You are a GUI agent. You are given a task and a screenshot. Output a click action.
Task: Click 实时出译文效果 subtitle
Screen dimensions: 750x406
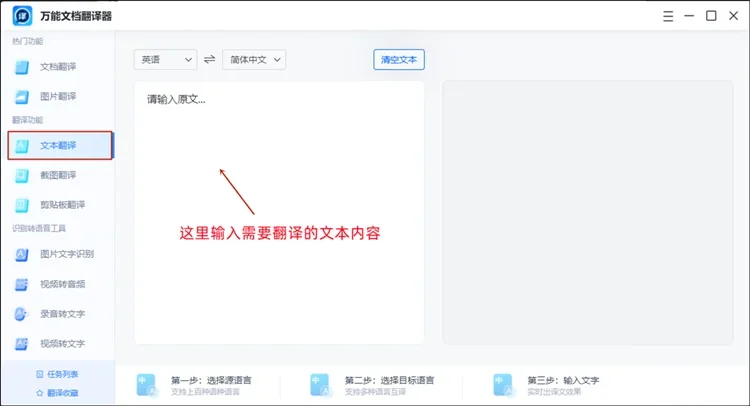554,392
